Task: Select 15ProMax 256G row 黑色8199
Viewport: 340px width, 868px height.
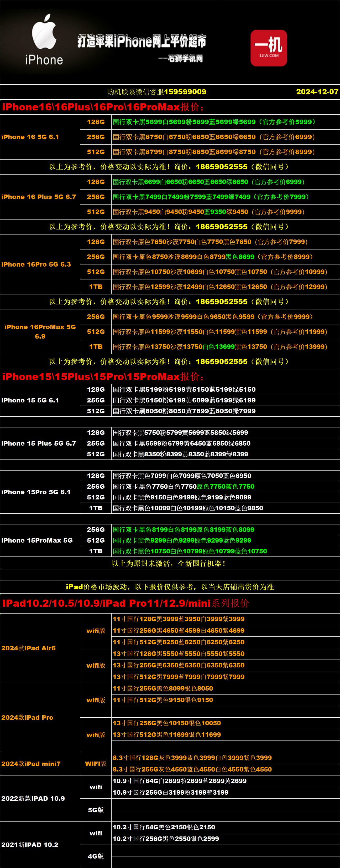Action: tap(225, 530)
